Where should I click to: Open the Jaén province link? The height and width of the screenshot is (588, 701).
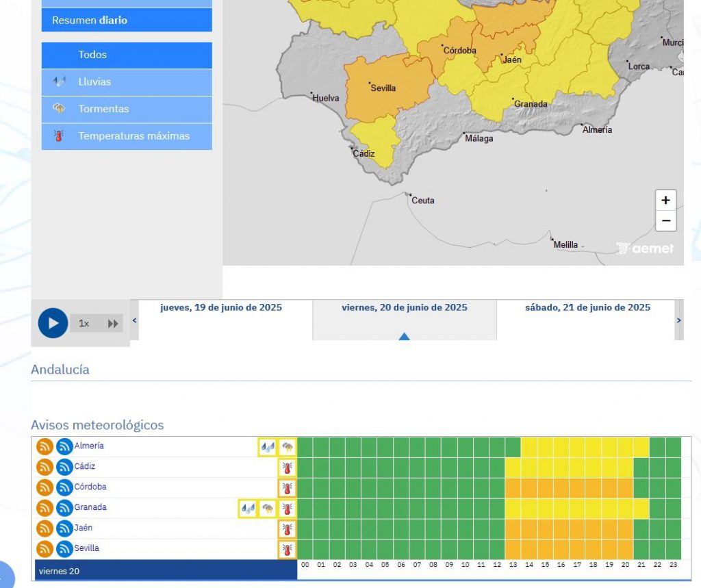tap(84, 528)
